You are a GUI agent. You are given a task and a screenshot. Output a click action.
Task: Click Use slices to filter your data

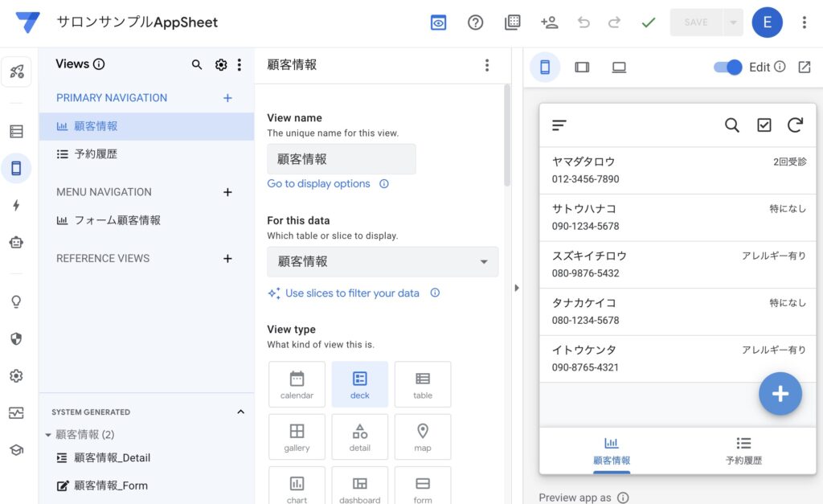(x=352, y=293)
